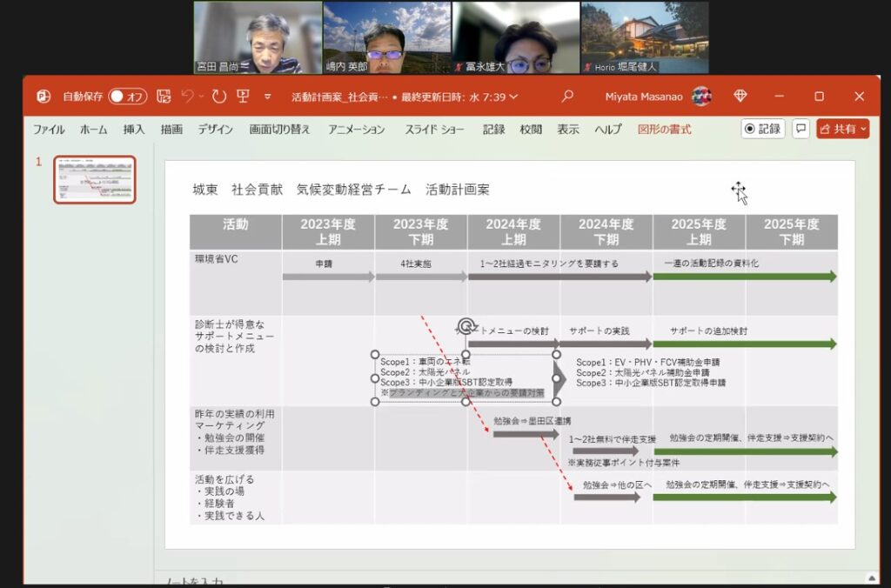The image size is (891, 588).
Task: Click 1〜2社無料で伴走支援 text
Action: point(613,439)
